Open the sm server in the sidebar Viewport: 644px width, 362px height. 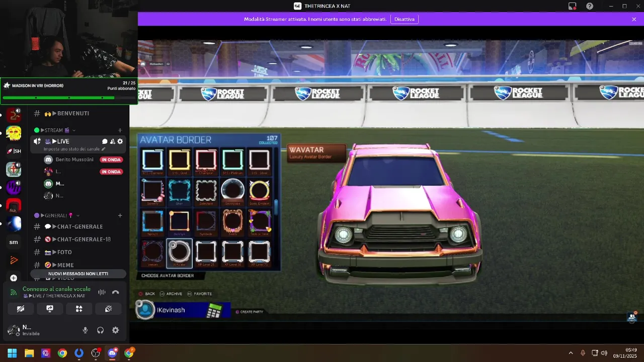(14, 242)
